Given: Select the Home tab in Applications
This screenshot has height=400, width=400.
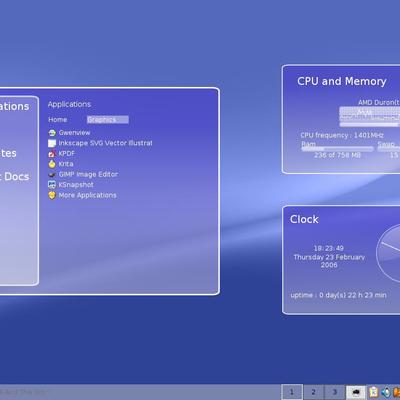Looking at the screenshot, I should click(58, 120).
